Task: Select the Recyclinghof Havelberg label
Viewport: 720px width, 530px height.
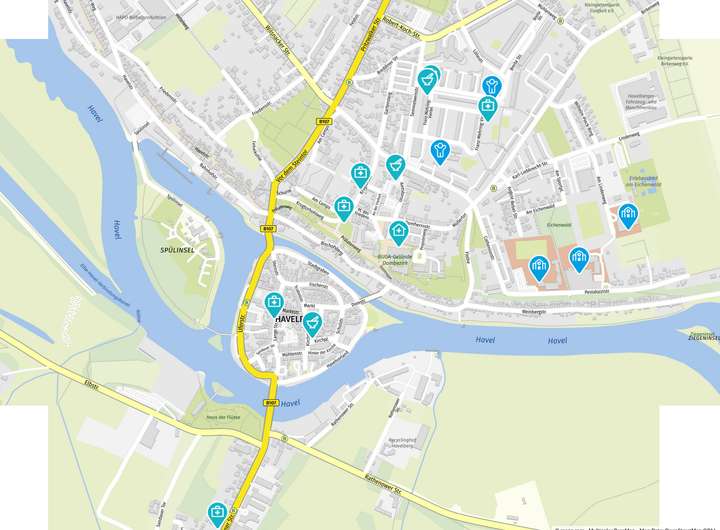Action: tap(403, 443)
